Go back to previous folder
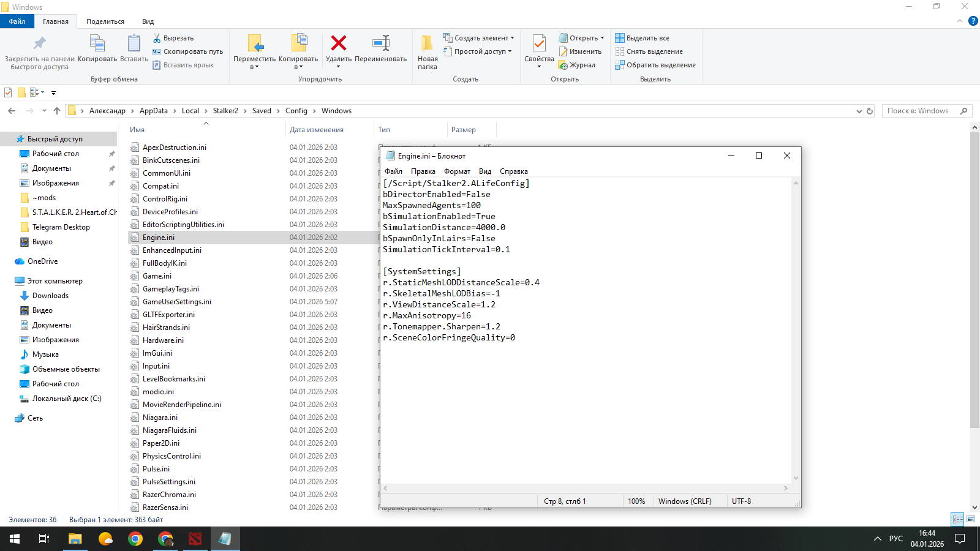The height and width of the screenshot is (551, 980). tap(12, 111)
